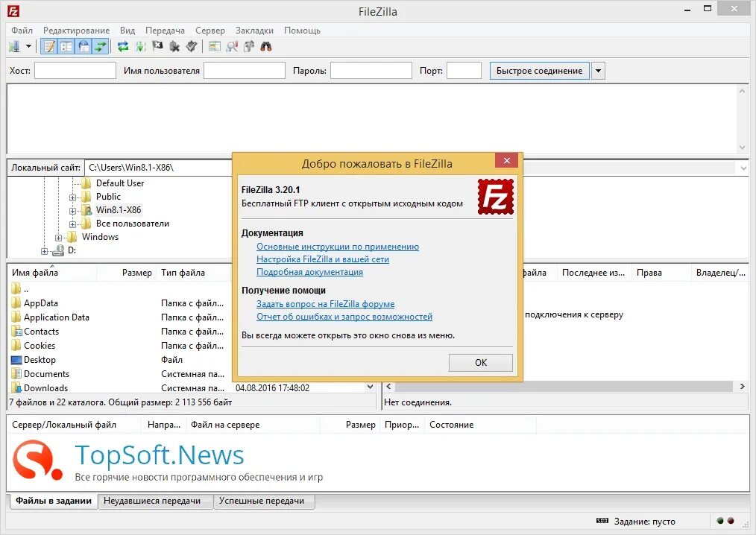Expand the Все пользователи node
Image resolution: width=756 pixels, height=535 pixels.
click(72, 224)
